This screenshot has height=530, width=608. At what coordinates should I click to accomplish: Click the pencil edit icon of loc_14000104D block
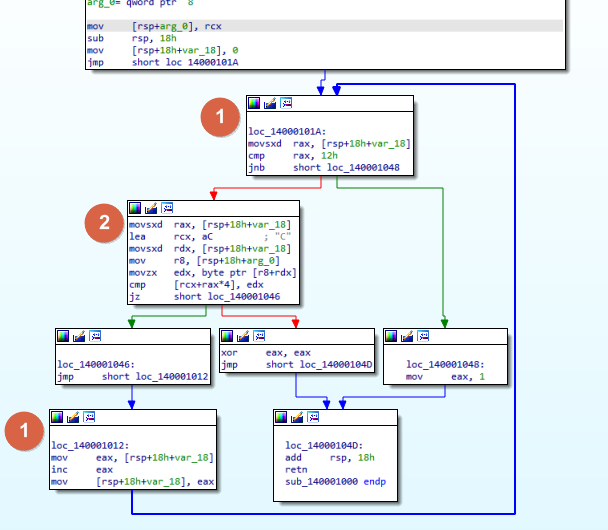point(297,417)
